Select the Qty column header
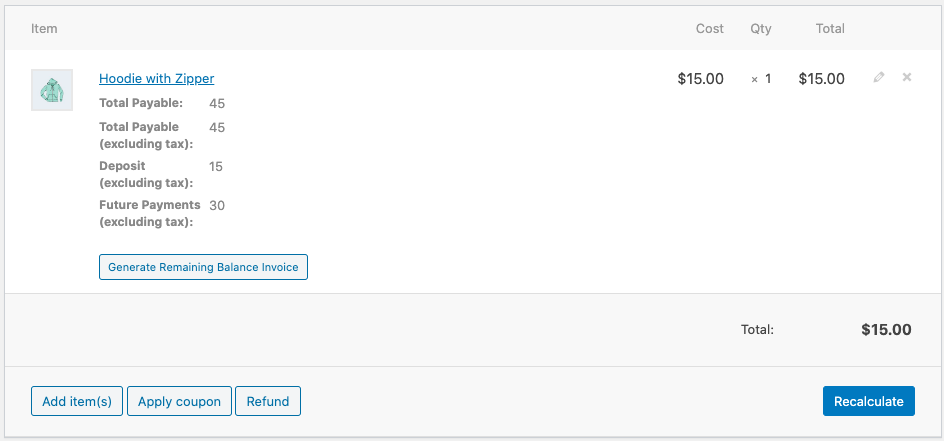The height and width of the screenshot is (441, 944). (761, 29)
